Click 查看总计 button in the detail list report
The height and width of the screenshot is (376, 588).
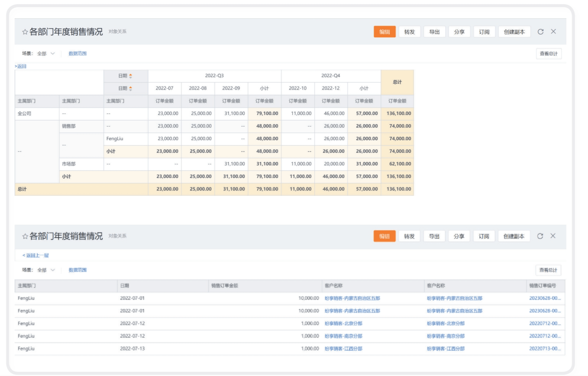(x=548, y=270)
